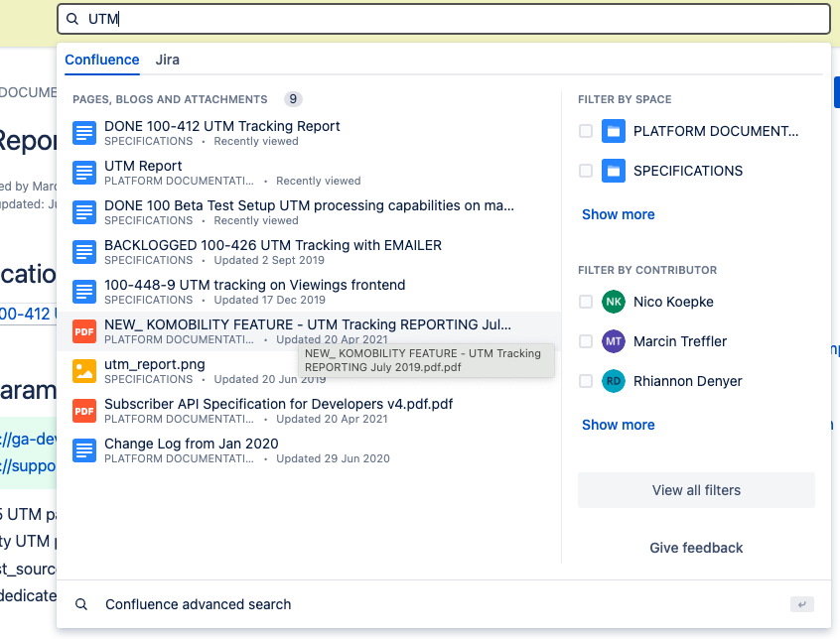Tick the Nico Koepke contributor checkbox
The height and width of the screenshot is (639, 840).
point(586,302)
